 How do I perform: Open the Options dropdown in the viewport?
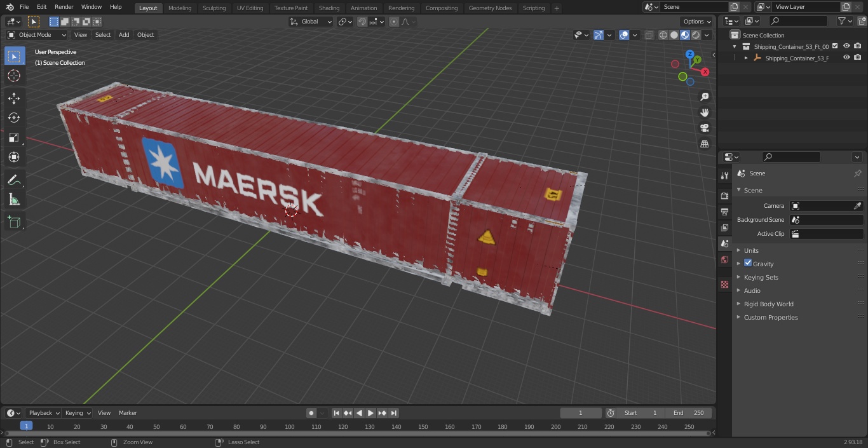click(x=697, y=22)
